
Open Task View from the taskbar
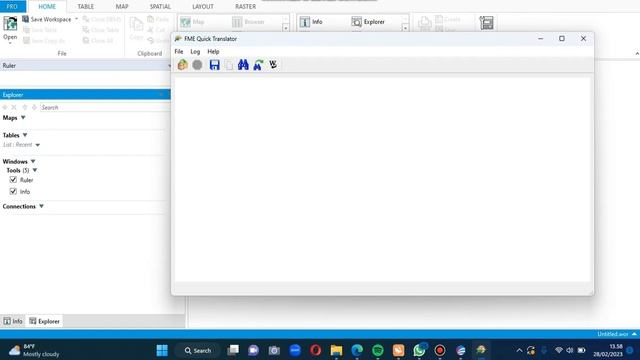(x=233, y=350)
